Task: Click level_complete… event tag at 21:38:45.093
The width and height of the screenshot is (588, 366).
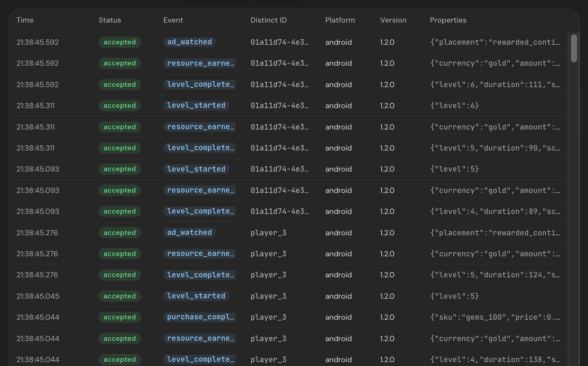Action: (x=199, y=211)
